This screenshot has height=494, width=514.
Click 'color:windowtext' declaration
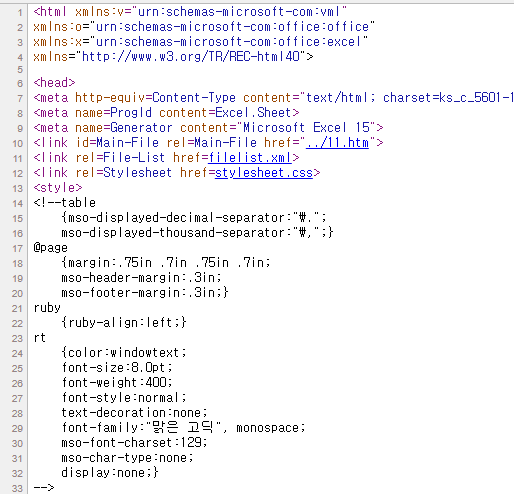(x=124, y=353)
